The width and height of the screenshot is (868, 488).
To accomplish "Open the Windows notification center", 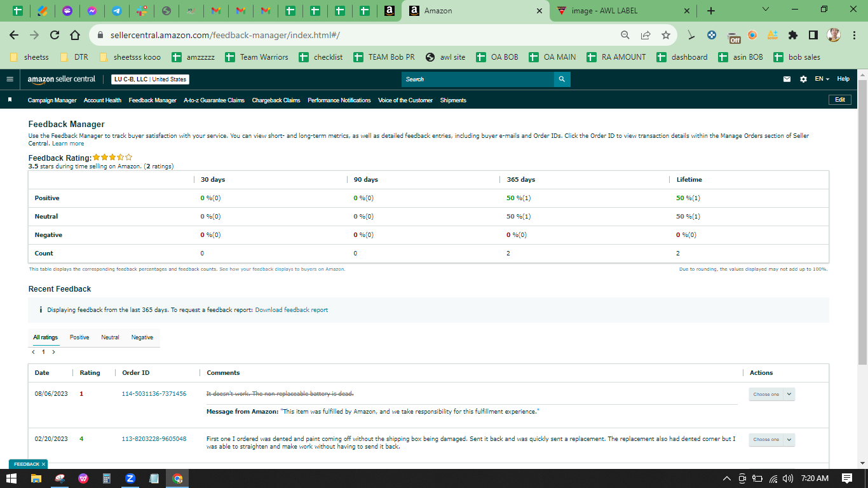I will [847, 478].
